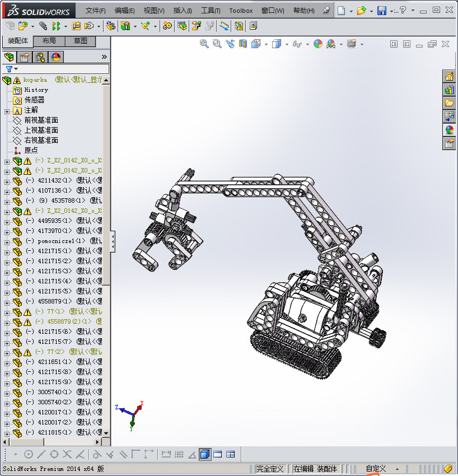This screenshot has height=476, width=458.
Task: Click the View Settings monitor icon
Action: coord(352,44)
